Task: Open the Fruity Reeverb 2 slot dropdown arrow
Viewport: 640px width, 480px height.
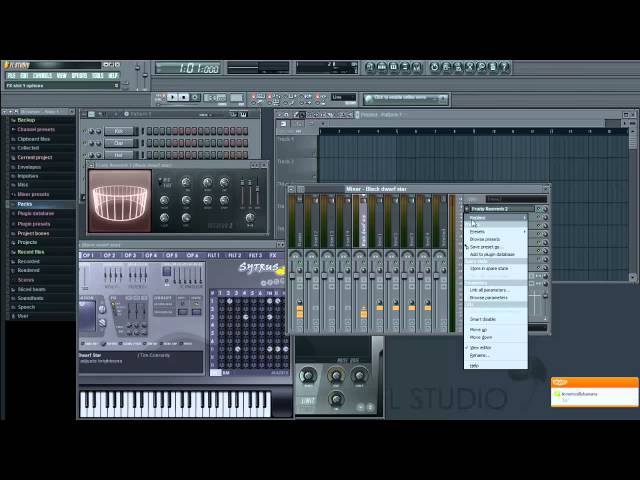Action: pyautogui.click(x=467, y=209)
